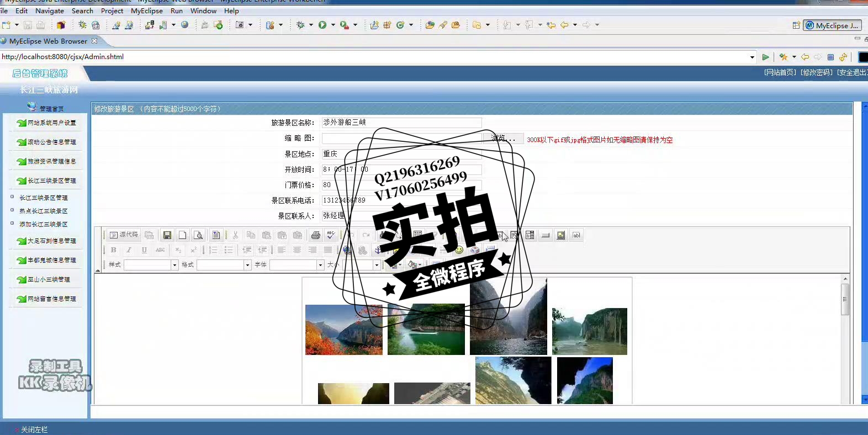Image resolution: width=868 pixels, height=435 pixels.
Task: Click the Debug bug icon in the toolbar
Action: [300, 25]
